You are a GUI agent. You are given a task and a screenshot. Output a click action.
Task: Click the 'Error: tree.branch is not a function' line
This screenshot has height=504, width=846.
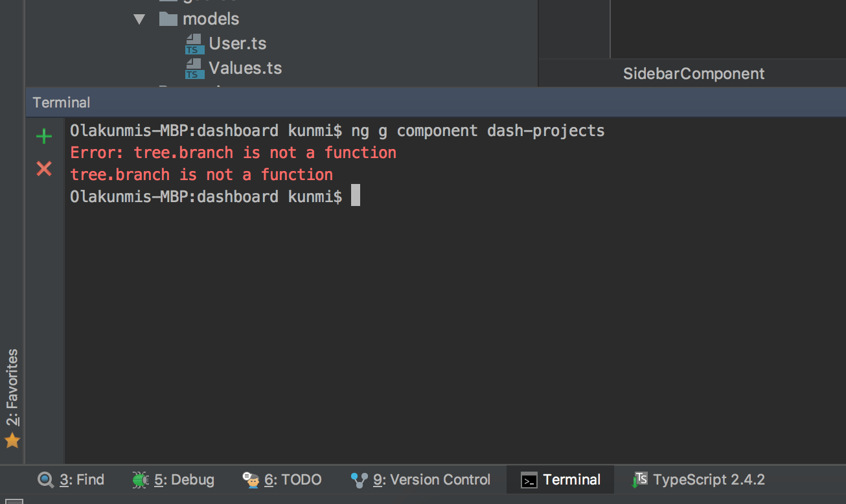point(233,153)
